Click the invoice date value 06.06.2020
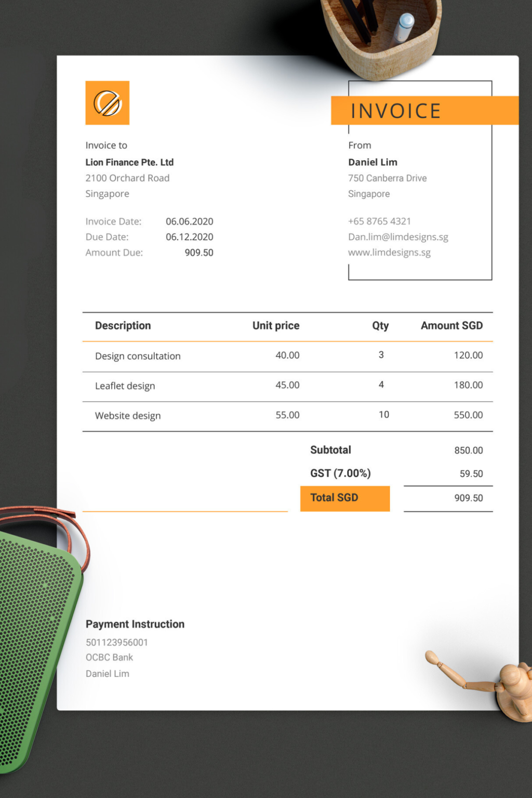Screen dimensions: 532x798 click(189, 221)
